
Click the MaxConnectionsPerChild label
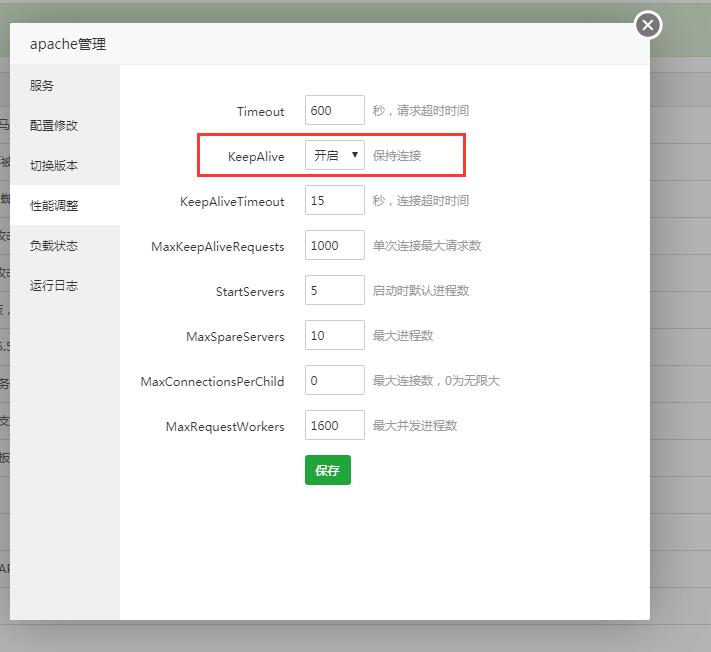click(x=212, y=381)
